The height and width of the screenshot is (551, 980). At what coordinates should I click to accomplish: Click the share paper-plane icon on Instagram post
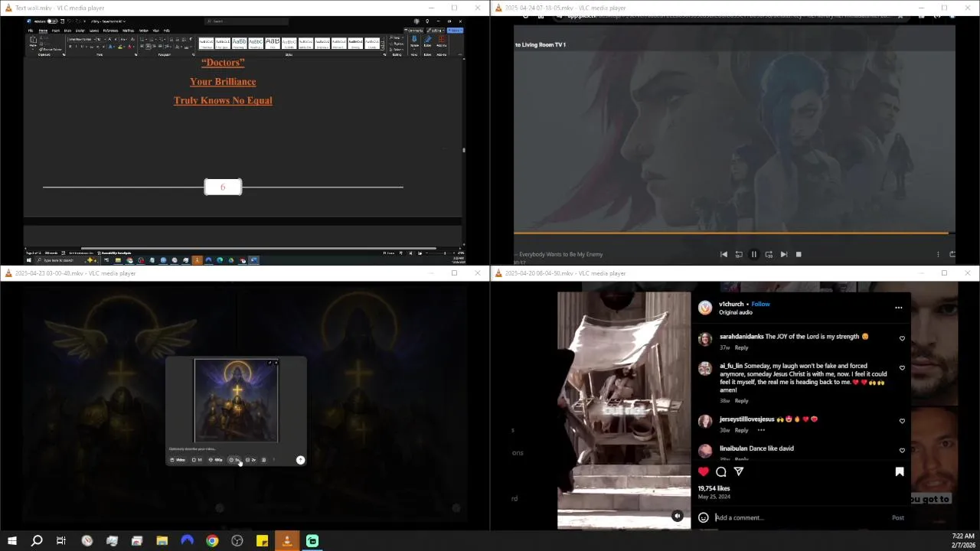click(x=738, y=471)
